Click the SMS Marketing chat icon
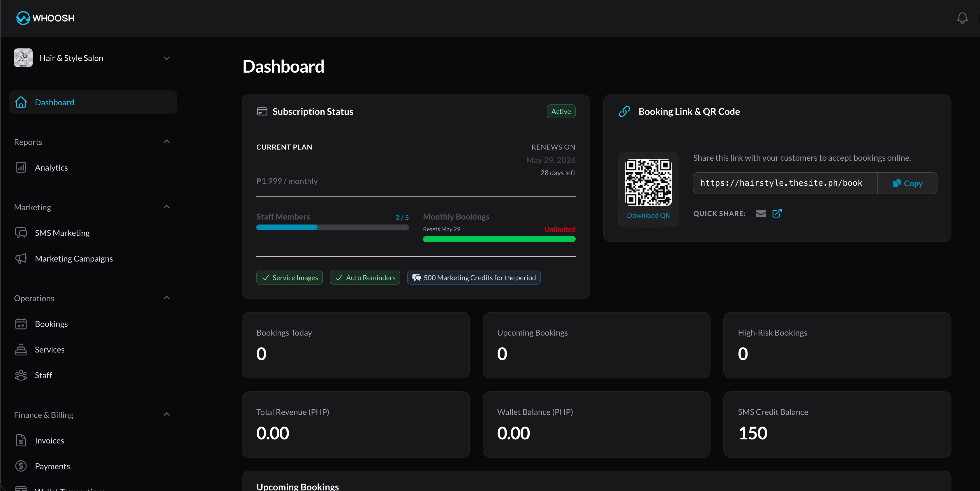Screen dimensions: 980x491 click(x=21, y=233)
